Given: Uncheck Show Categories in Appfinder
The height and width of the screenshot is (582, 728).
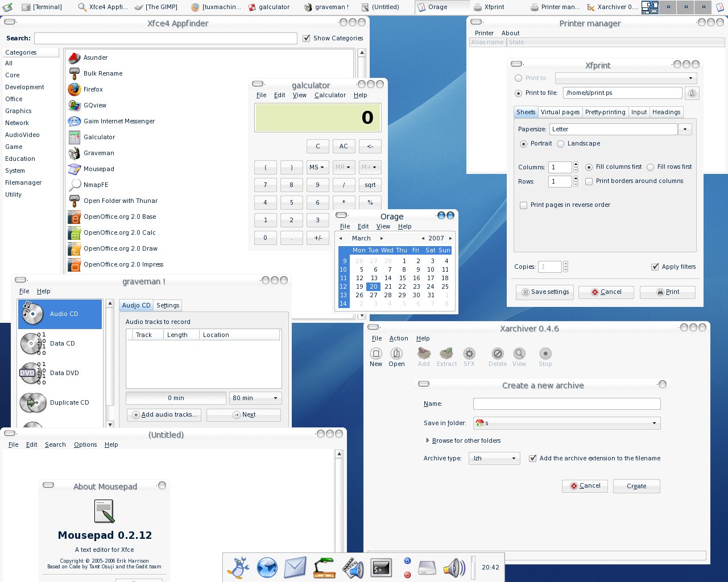Looking at the screenshot, I should (307, 38).
